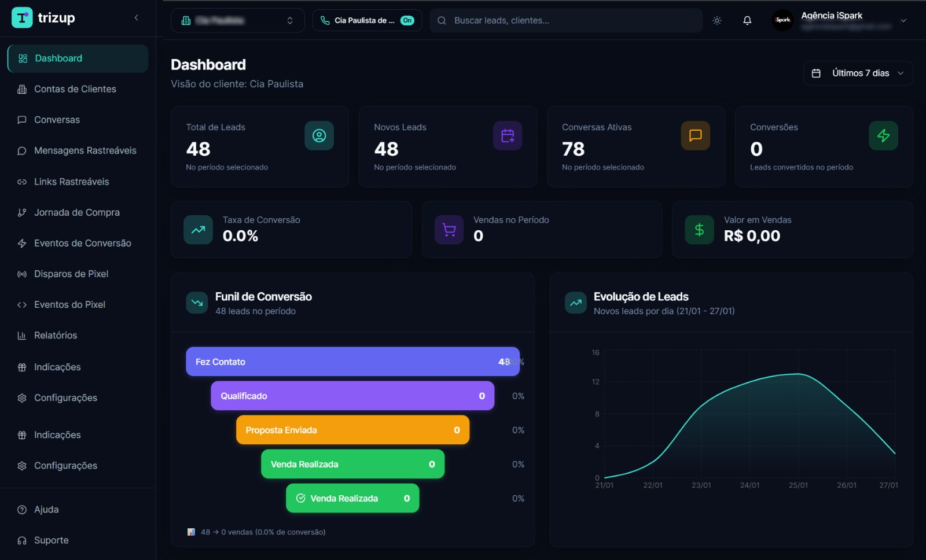The image size is (926, 560).
Task: Click the Links Rastreáveis link icon
Action: coord(22,182)
